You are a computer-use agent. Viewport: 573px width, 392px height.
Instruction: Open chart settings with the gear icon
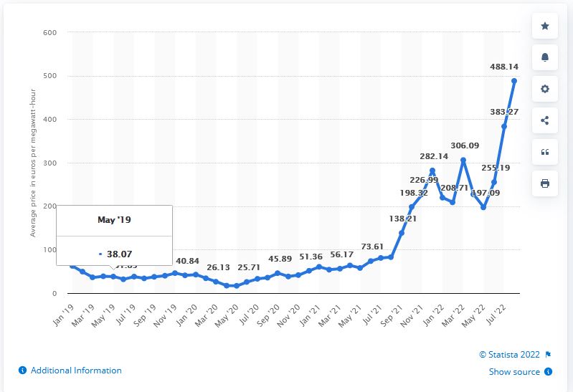pyautogui.click(x=544, y=89)
